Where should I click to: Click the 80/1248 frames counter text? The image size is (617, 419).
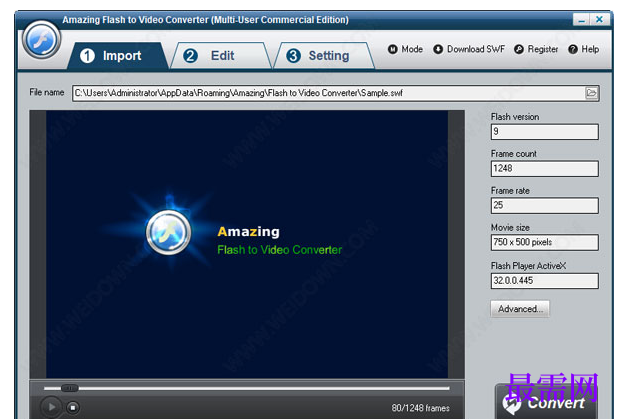[x=420, y=408]
